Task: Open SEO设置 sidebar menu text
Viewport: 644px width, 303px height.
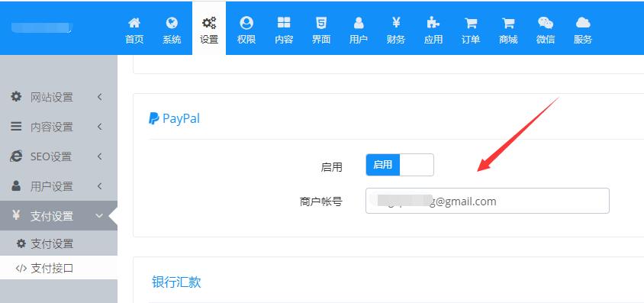Action: coord(51,156)
